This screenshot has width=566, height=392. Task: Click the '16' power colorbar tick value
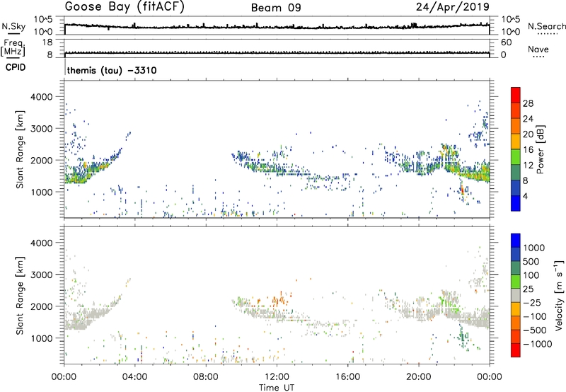click(528, 150)
